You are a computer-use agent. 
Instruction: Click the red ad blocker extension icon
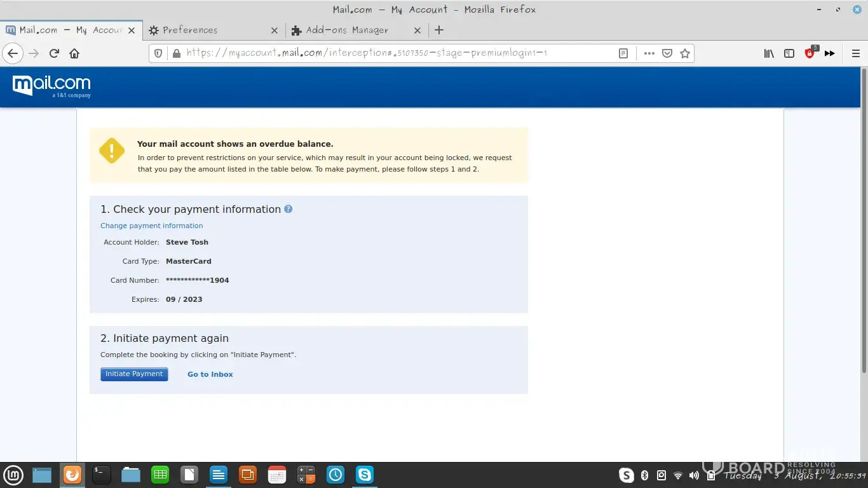[810, 53]
